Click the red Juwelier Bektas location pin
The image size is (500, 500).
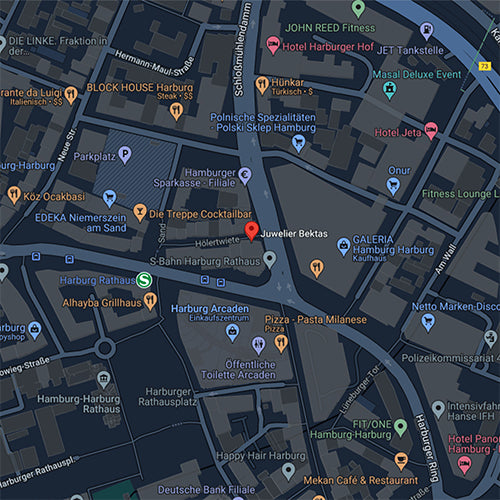tap(252, 231)
